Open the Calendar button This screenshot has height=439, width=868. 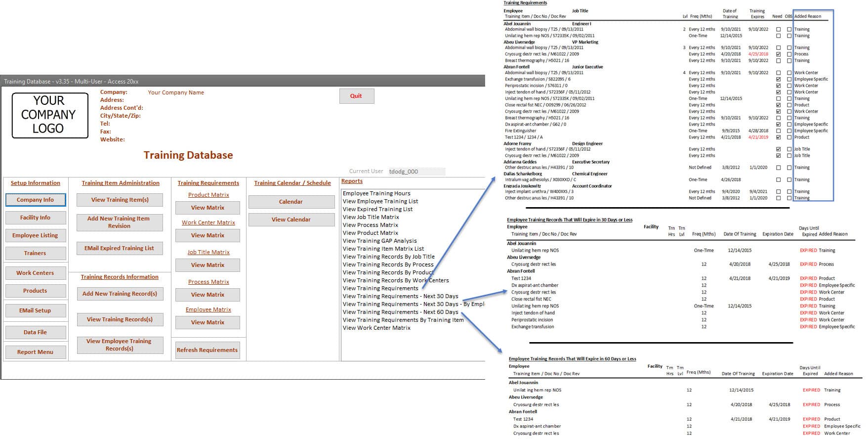coord(291,202)
